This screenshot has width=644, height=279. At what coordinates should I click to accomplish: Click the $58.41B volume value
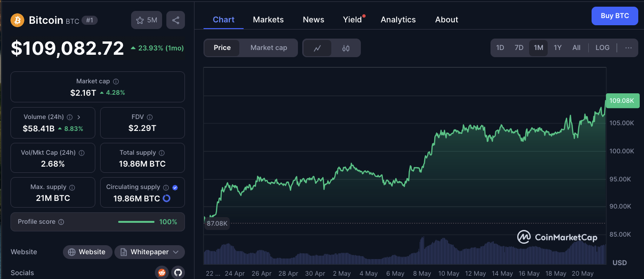(39, 128)
